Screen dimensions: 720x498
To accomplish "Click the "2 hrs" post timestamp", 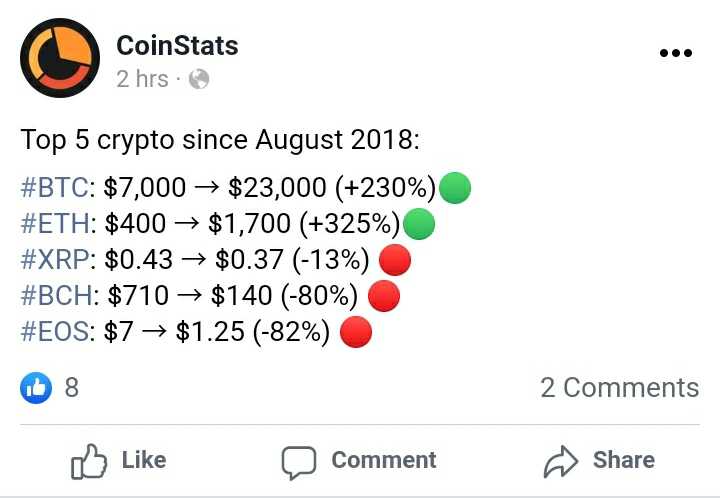I will 142,79.
